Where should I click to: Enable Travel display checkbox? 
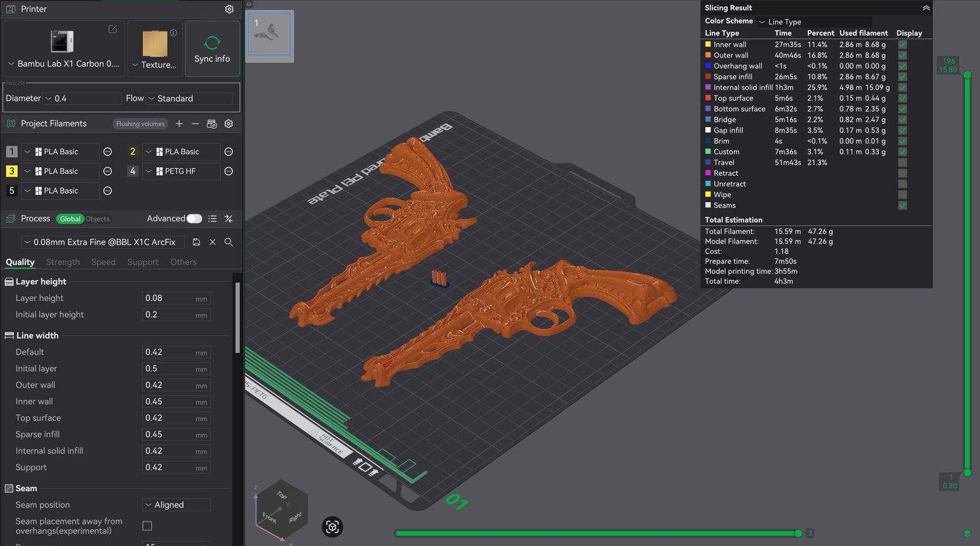pos(902,162)
